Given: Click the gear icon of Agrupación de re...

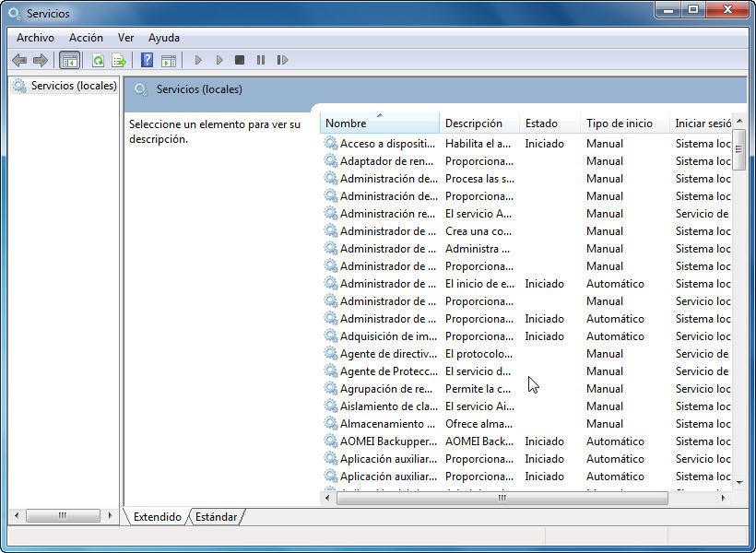Looking at the screenshot, I should 330,388.
